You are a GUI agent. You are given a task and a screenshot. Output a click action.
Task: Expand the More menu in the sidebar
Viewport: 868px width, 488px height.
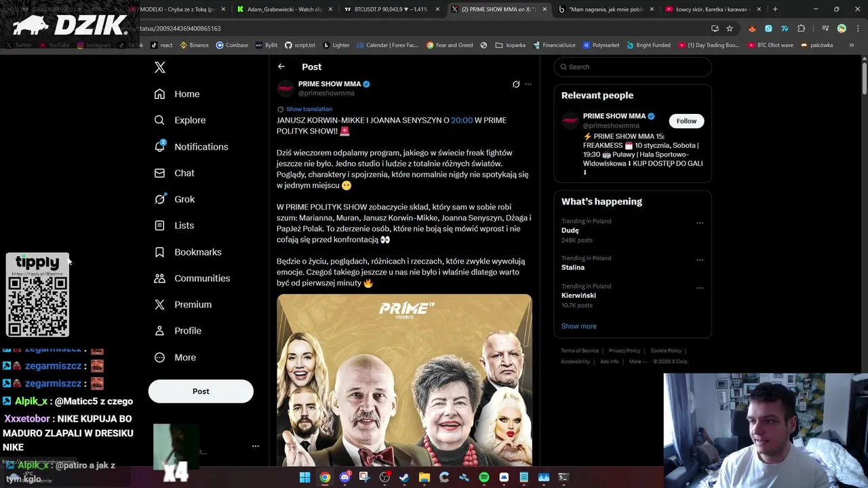(175, 357)
